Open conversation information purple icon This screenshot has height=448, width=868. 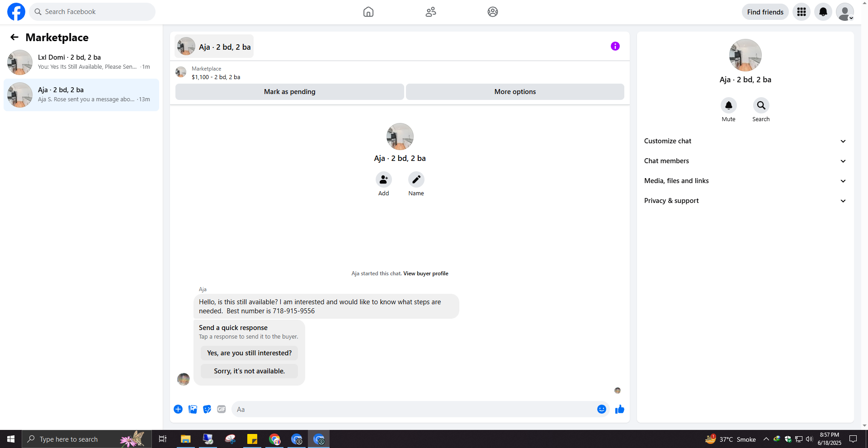click(x=615, y=46)
